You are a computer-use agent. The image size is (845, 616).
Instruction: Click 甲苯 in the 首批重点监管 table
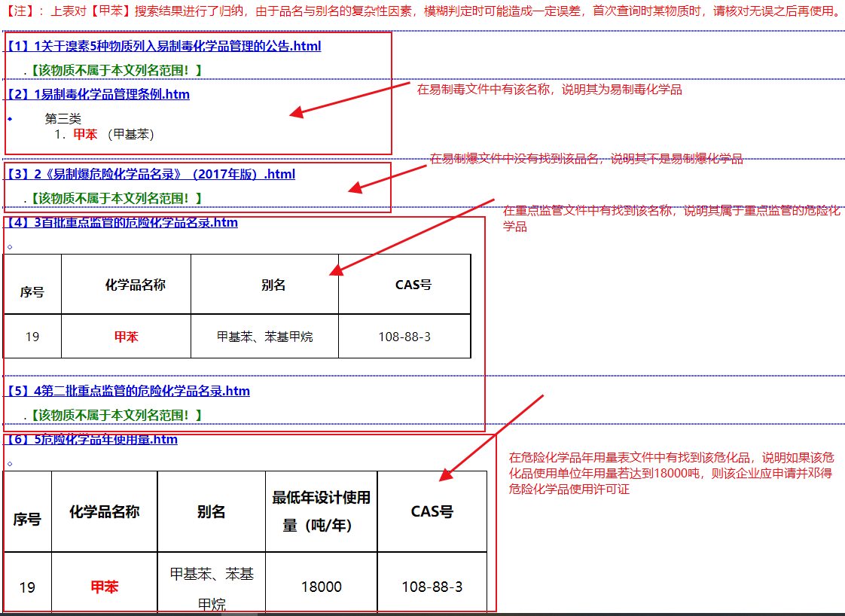pyautogui.click(x=126, y=337)
